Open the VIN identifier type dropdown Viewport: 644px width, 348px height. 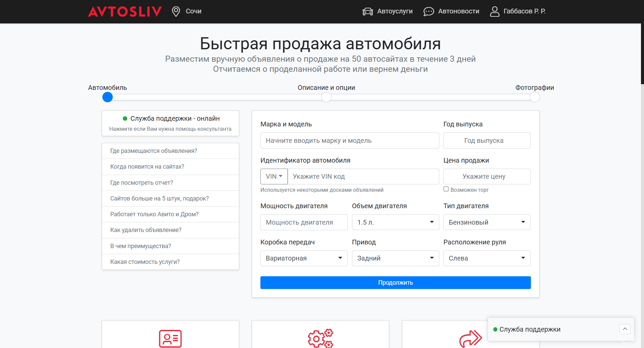click(274, 176)
